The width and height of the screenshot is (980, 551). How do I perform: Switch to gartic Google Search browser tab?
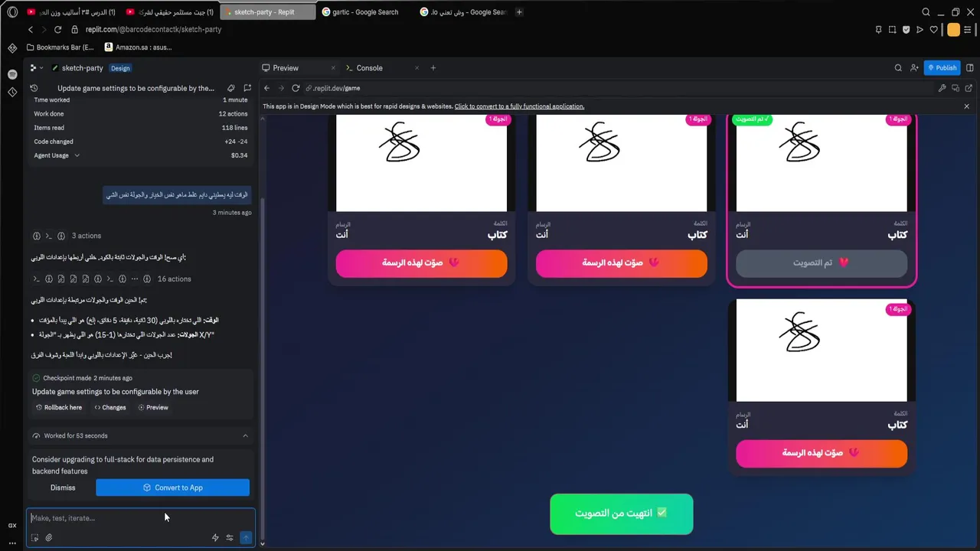click(x=364, y=12)
